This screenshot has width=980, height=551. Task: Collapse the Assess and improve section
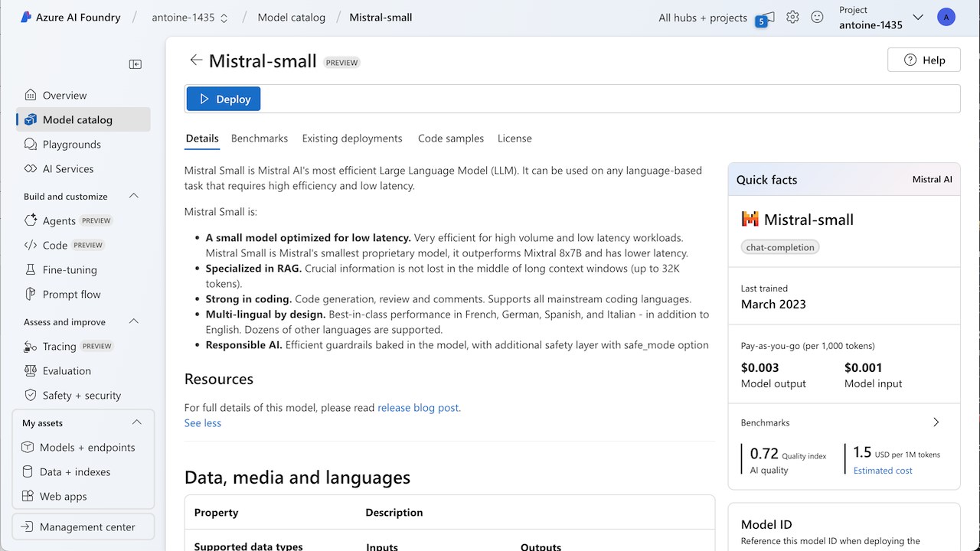pos(134,321)
